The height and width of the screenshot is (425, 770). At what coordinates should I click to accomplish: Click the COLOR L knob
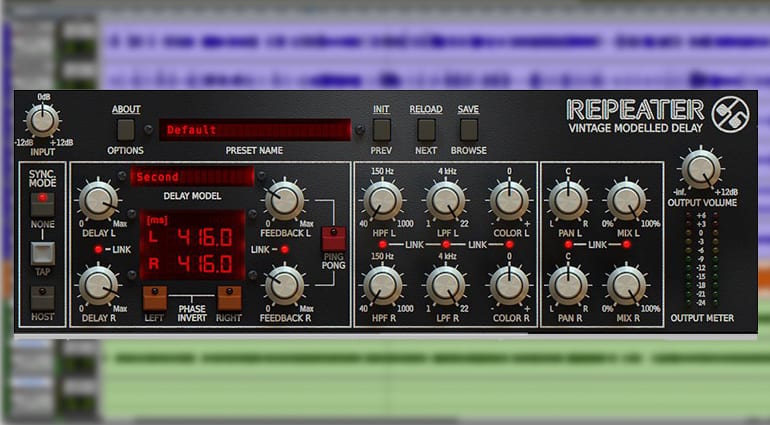[509, 200]
